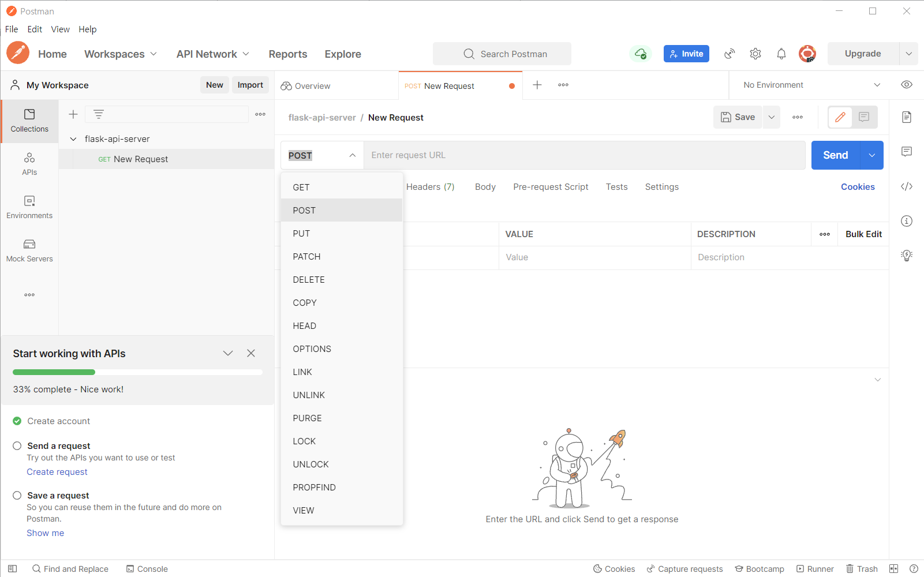Create a new collection with plus icon
Viewport: 924px width, 577px height.
(73, 114)
